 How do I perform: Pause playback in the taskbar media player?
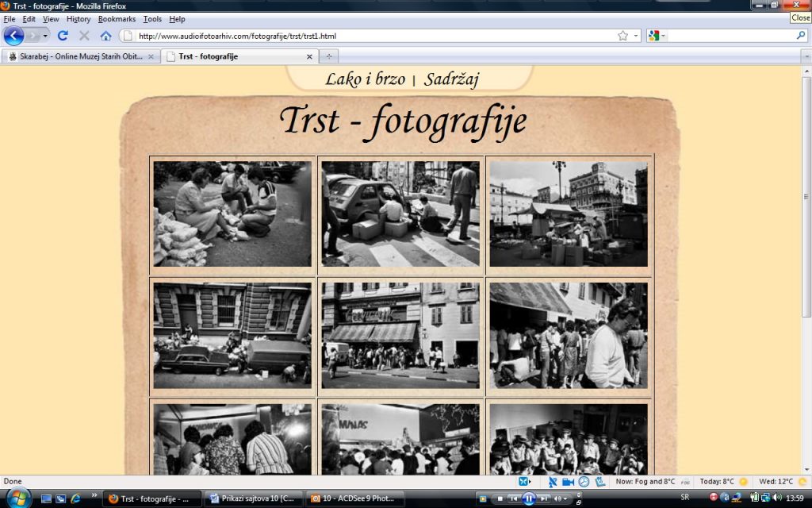(x=529, y=498)
